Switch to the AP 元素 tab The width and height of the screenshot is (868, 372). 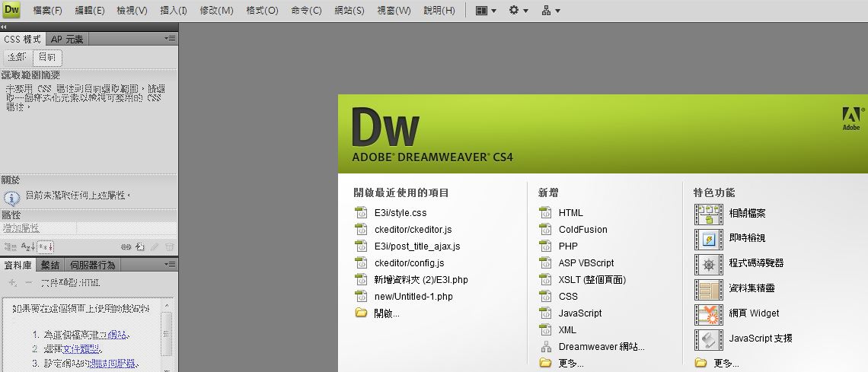point(67,40)
